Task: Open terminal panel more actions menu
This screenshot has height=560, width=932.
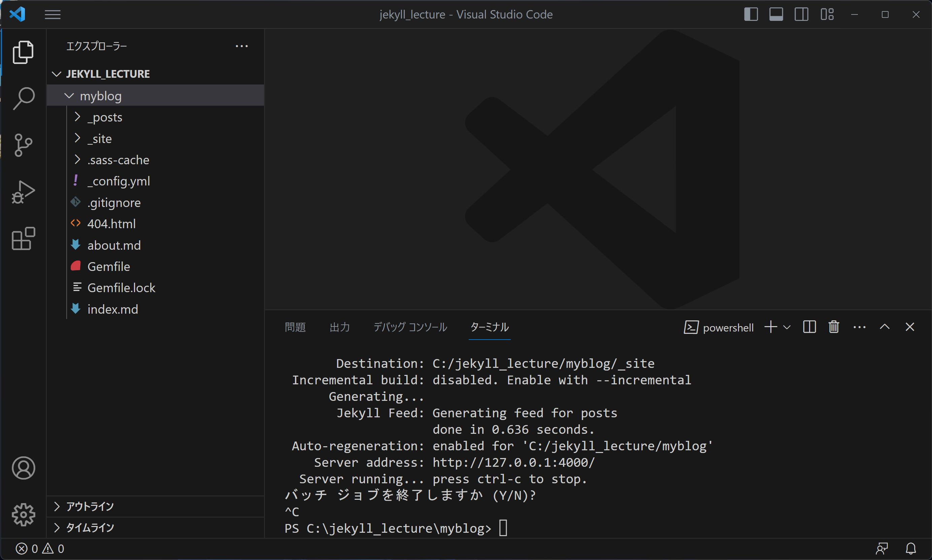Action: [860, 327]
